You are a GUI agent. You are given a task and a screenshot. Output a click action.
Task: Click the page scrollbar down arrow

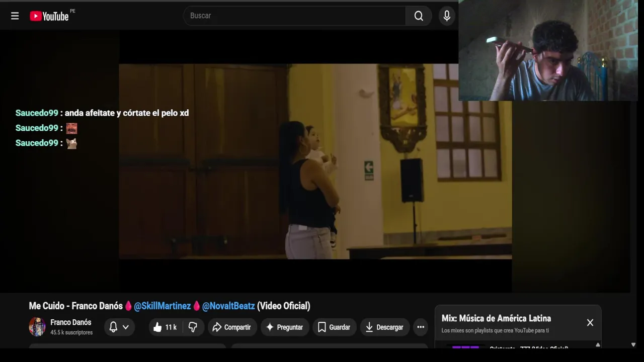click(x=633, y=345)
